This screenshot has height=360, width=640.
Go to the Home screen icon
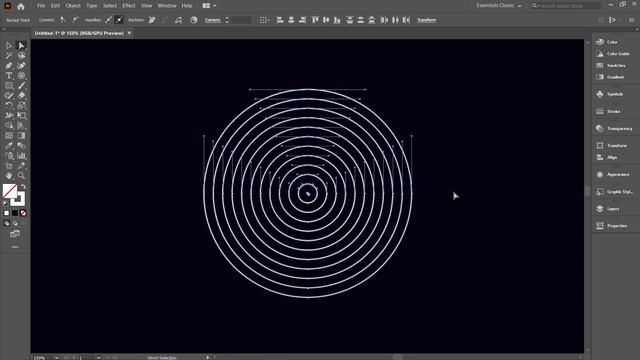tap(21, 6)
